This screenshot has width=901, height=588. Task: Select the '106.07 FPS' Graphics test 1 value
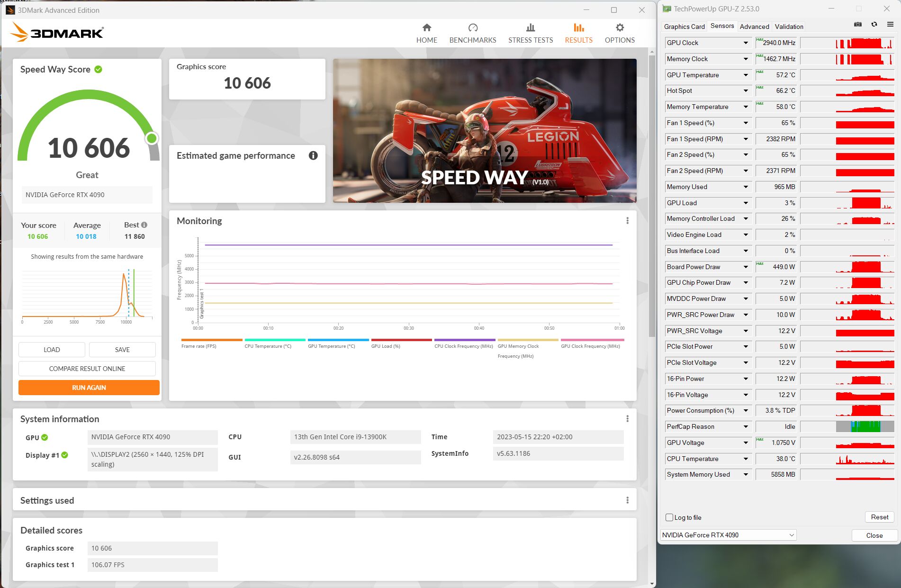108,565
